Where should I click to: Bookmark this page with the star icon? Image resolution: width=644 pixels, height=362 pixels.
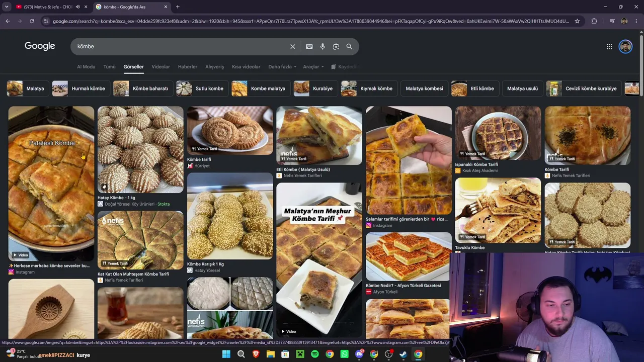[x=577, y=21]
